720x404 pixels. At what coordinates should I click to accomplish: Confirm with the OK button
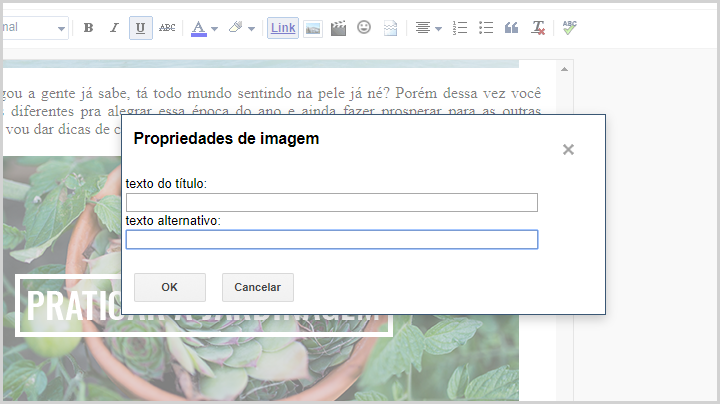tap(170, 287)
